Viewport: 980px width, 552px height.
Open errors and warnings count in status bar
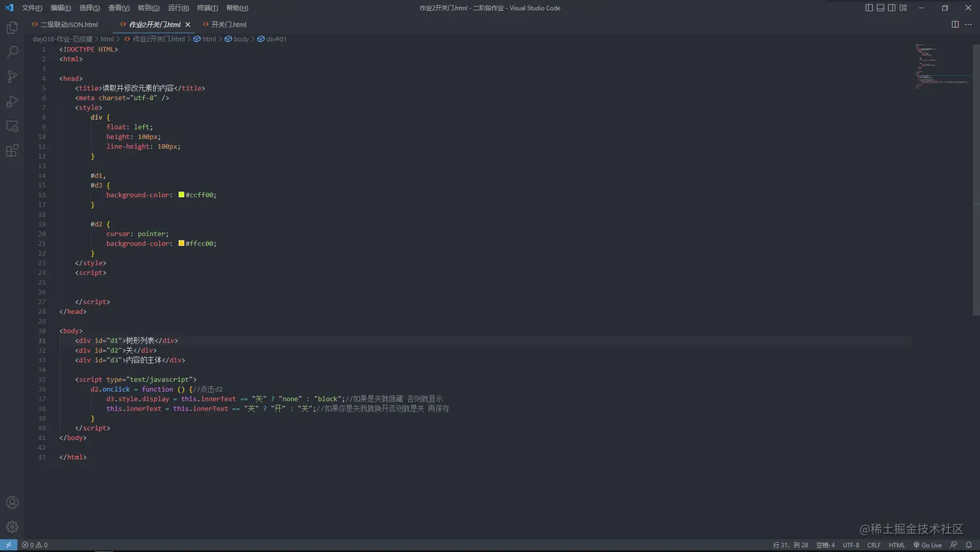[x=34, y=545]
